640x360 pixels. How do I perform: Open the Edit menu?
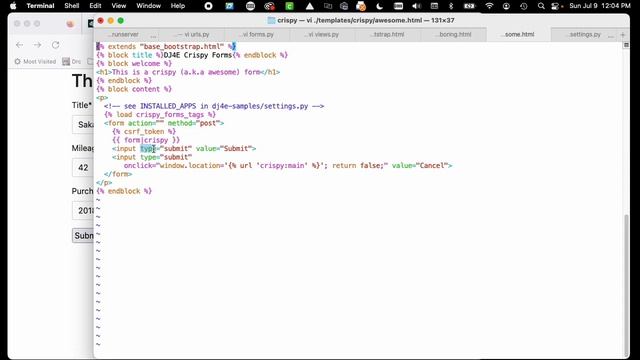tap(95, 6)
